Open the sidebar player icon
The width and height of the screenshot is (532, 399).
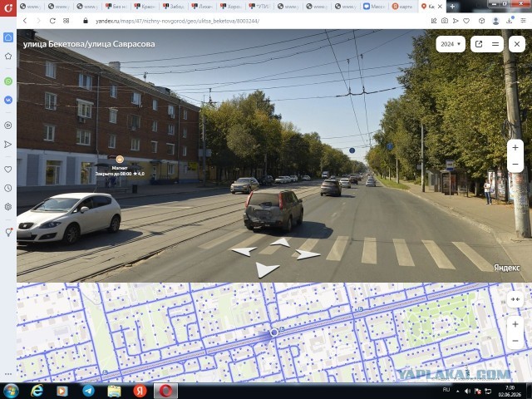pyautogui.click(x=8, y=126)
